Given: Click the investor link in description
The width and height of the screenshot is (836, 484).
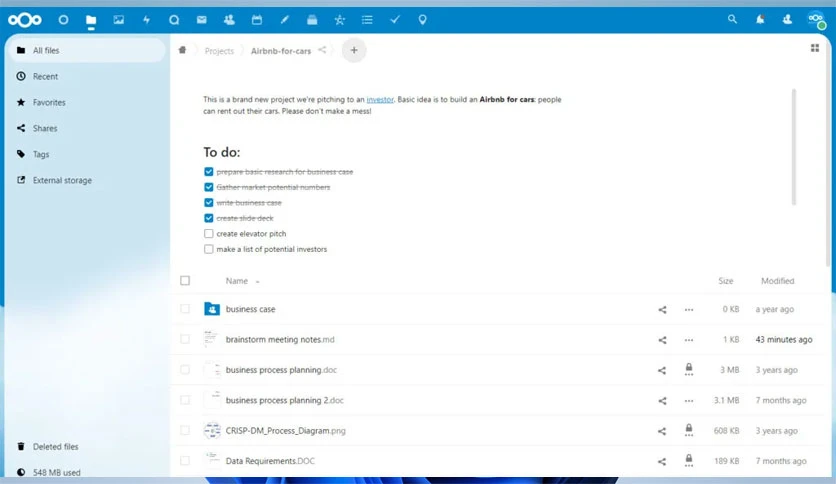Looking at the screenshot, I should (380, 100).
